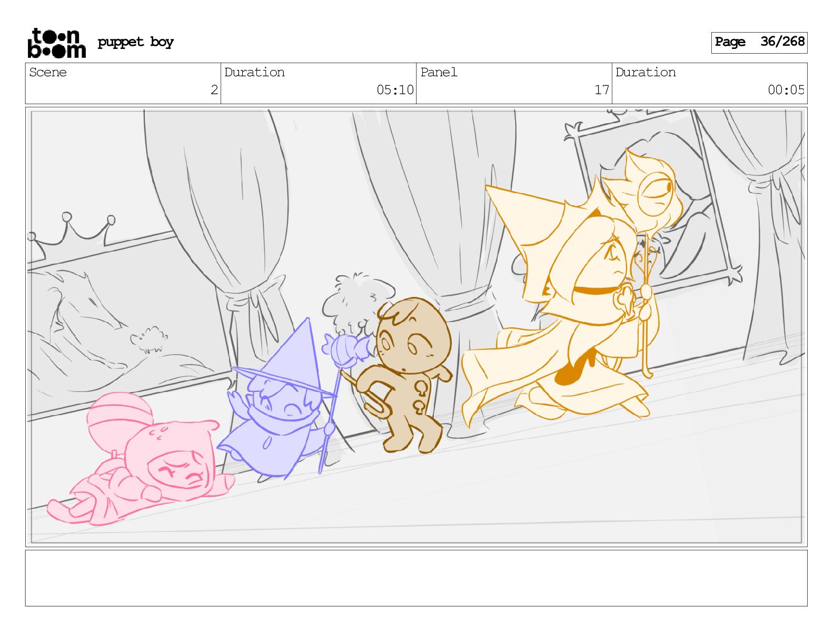The height and width of the screenshot is (644, 834).
Task: Click the 'Page 36/268' page indicator box
Action: pyautogui.click(x=759, y=42)
